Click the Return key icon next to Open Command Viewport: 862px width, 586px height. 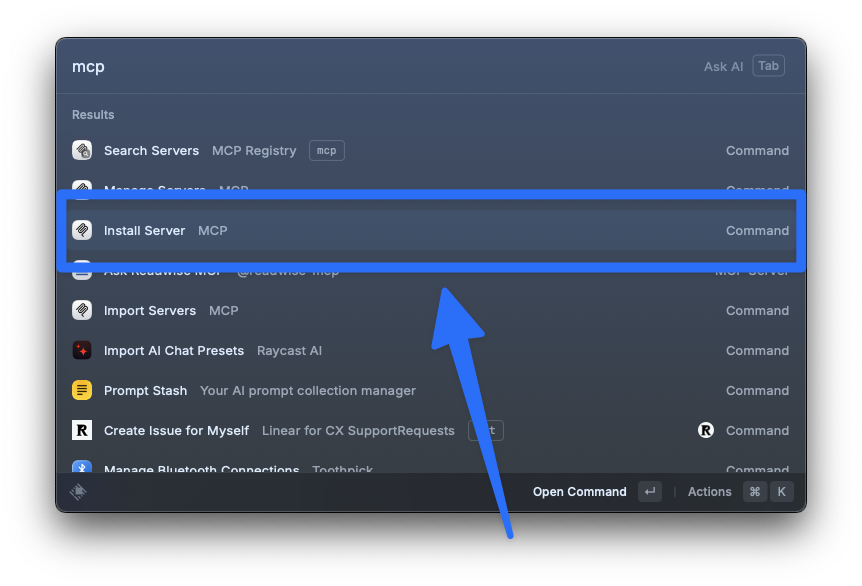650,491
